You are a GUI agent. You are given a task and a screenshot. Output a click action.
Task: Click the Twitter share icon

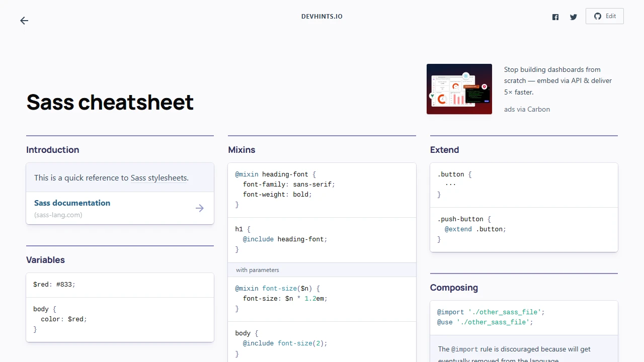tap(574, 17)
